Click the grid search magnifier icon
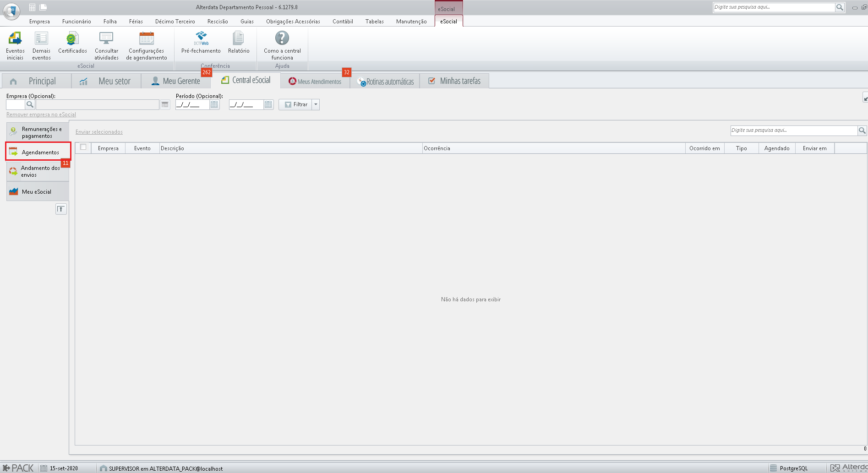This screenshot has height=473, width=868. pos(862,130)
